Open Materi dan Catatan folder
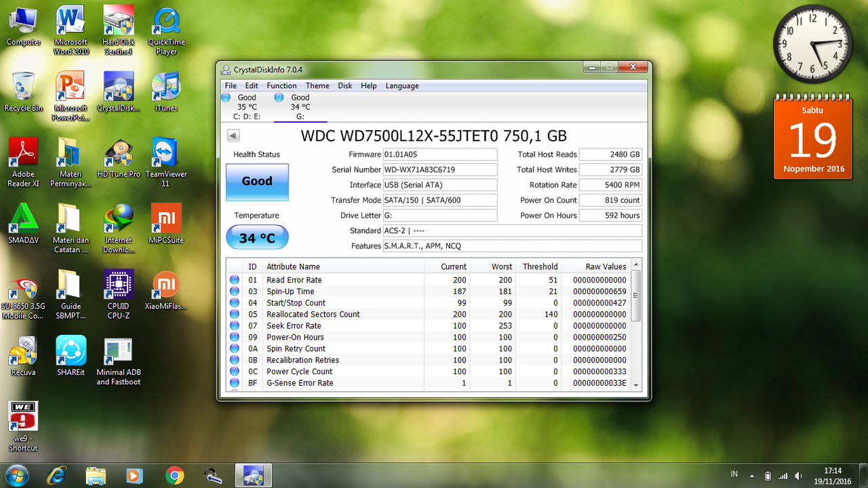868x488 pixels. [x=71, y=229]
